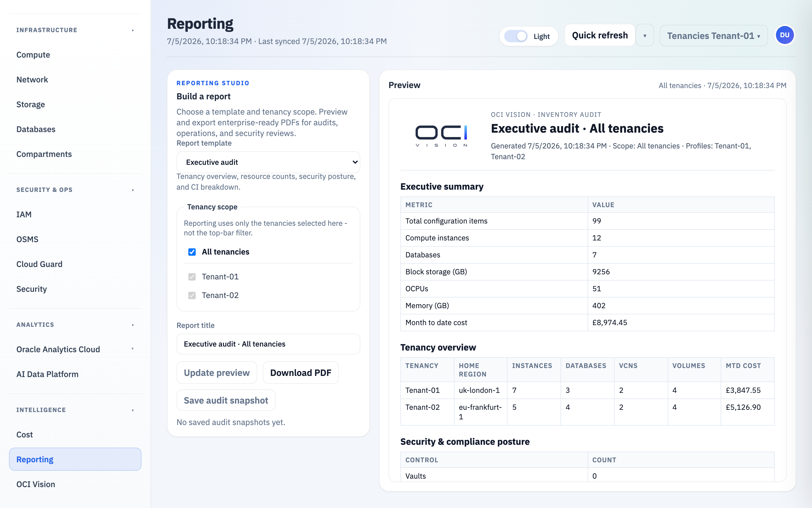Click the Quick refresh button
Screen dimensions: 812x508
tap(600, 35)
